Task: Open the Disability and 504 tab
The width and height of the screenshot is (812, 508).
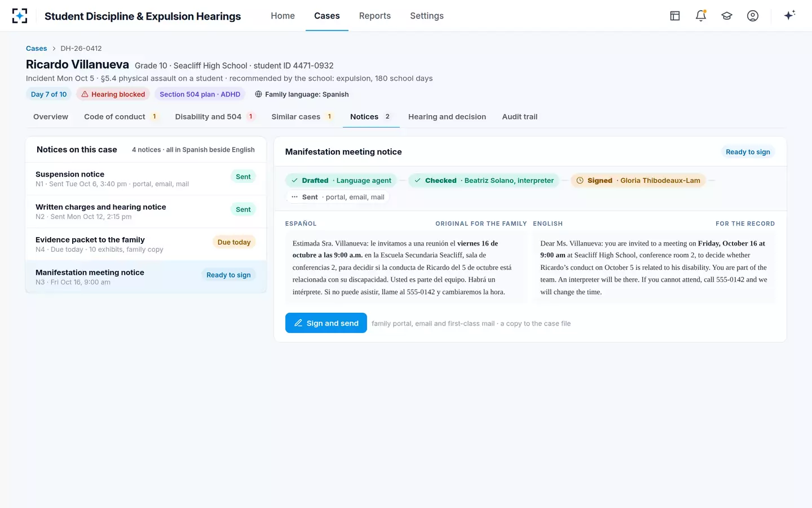Action: (x=215, y=117)
